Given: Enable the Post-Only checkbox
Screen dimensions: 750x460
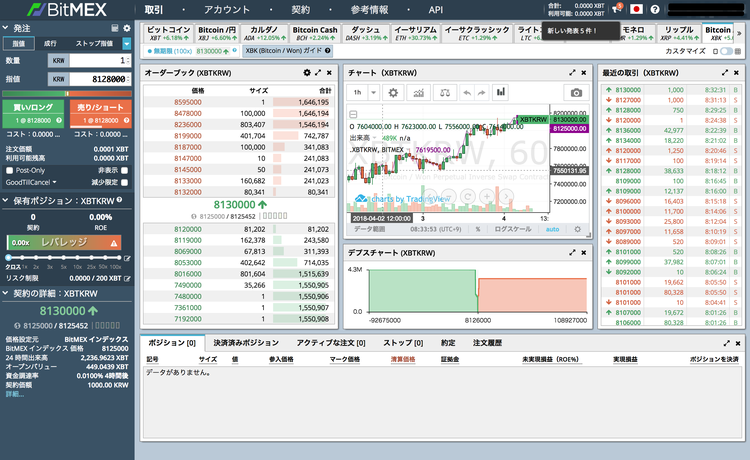Looking at the screenshot, I should coord(9,170).
